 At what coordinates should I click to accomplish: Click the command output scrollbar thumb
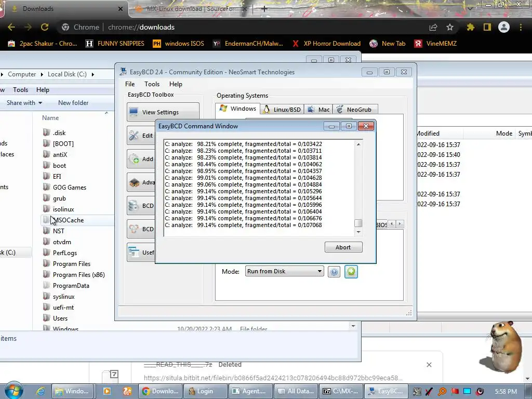(x=358, y=223)
